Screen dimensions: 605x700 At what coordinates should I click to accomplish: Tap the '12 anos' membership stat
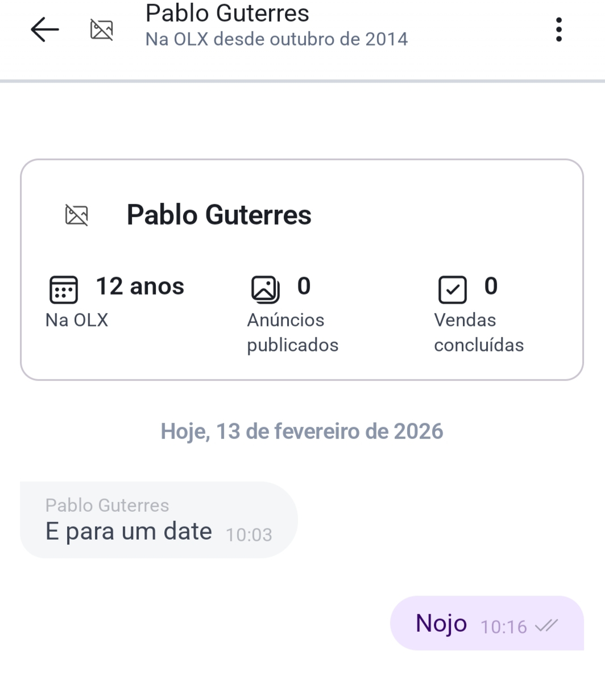(140, 286)
